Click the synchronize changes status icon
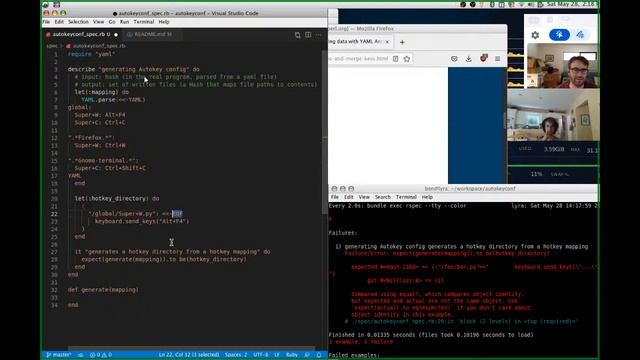The image size is (640, 360). point(81,355)
